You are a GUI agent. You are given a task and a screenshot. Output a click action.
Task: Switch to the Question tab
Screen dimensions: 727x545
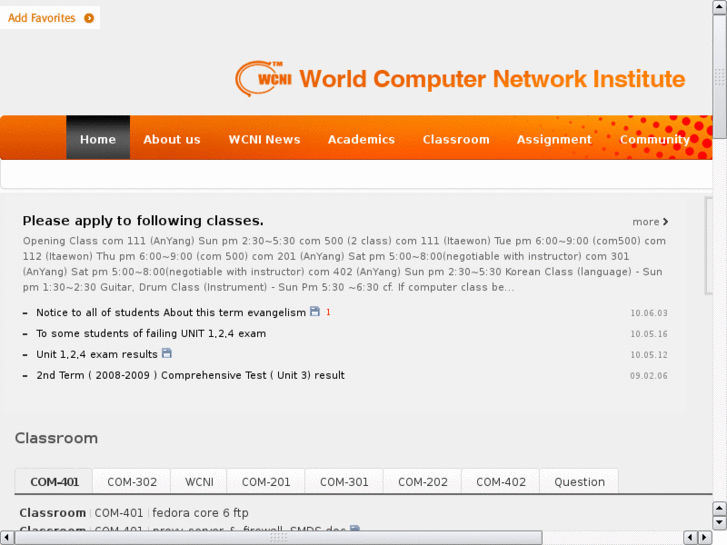(579, 482)
